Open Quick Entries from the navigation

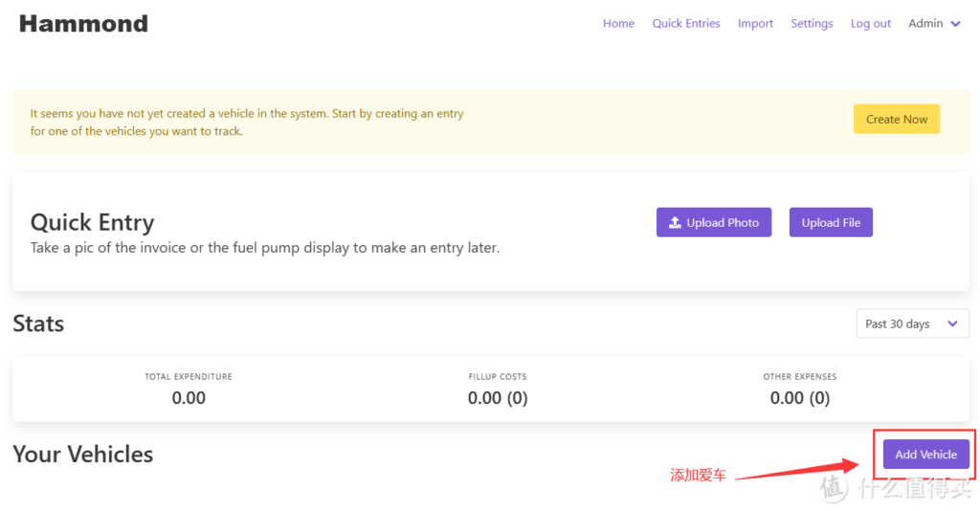click(x=685, y=24)
